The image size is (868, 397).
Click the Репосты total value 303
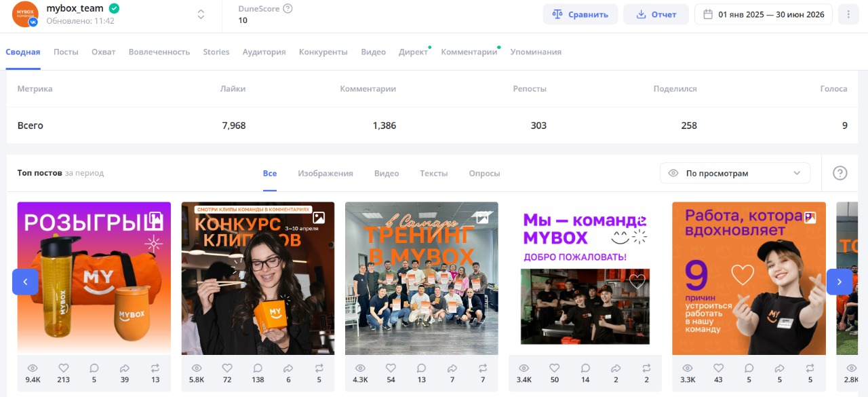[538, 126]
